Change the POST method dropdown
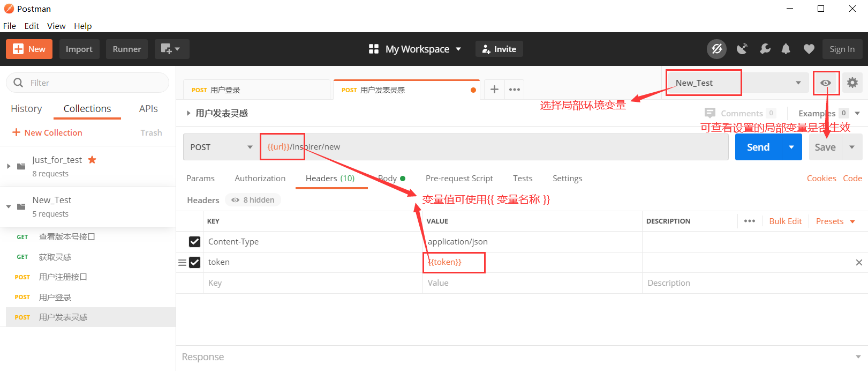Viewport: 868px width, 371px height. point(221,147)
